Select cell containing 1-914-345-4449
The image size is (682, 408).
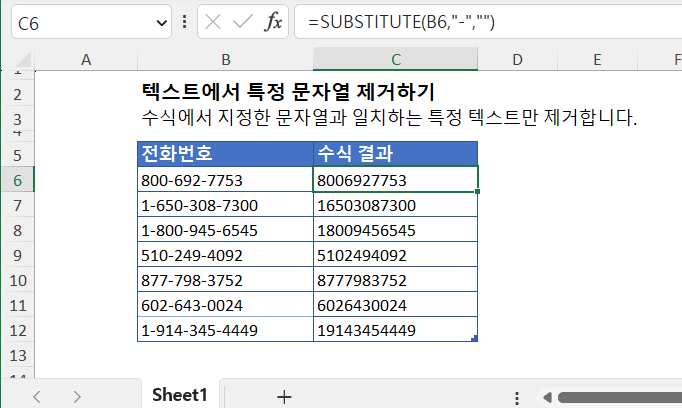point(225,330)
